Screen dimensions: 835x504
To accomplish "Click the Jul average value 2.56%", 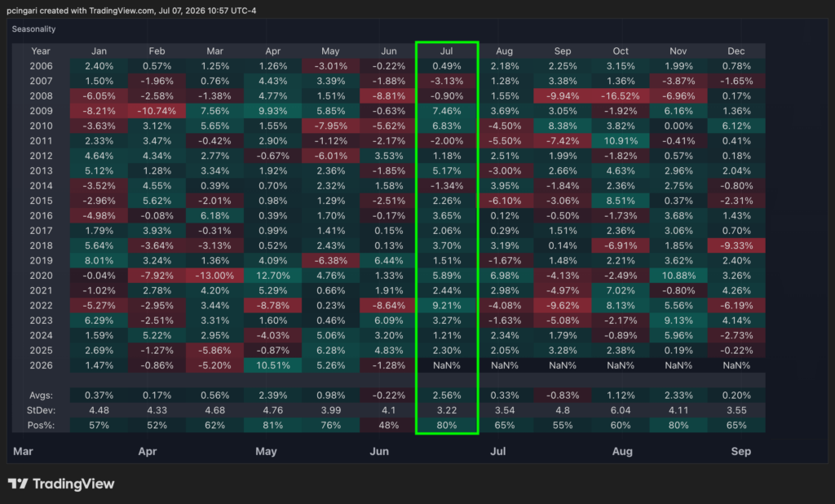I will (446, 396).
